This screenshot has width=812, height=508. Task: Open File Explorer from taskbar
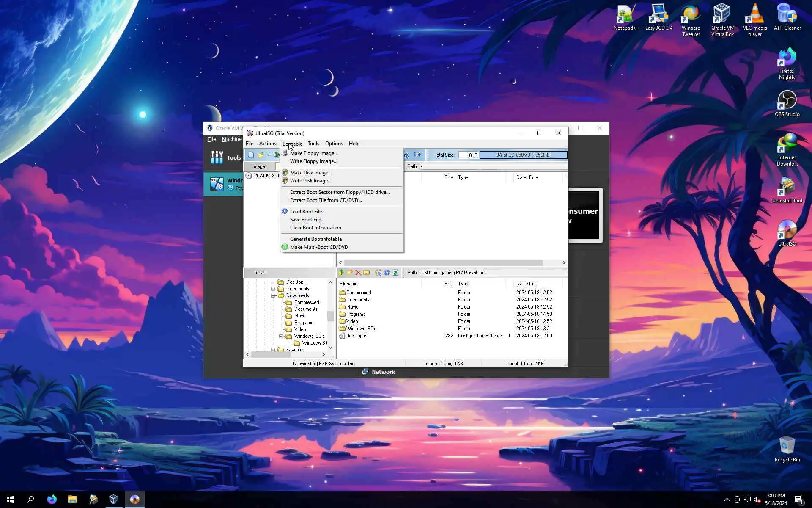(72, 500)
